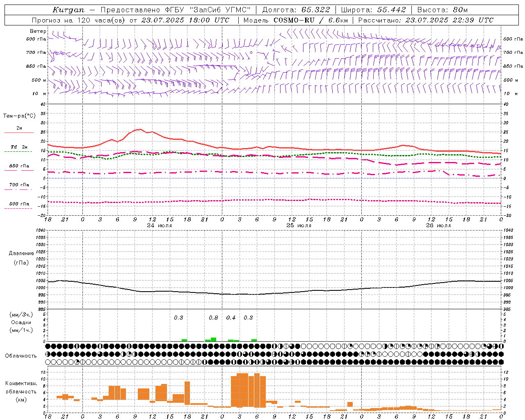Click the 25 июля date label
525x420 pixels.
click(299, 226)
